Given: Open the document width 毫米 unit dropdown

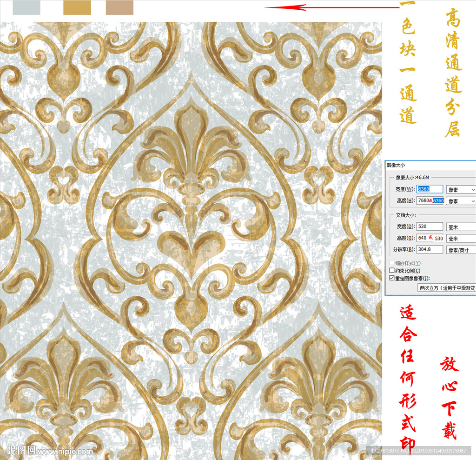Looking at the screenshot, I should pyautogui.click(x=460, y=227).
